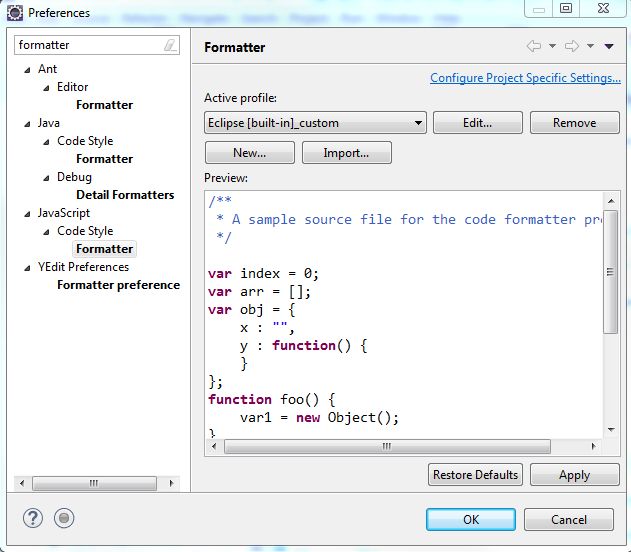Click the Apply button
Viewport: 631px width, 552px height.
tap(575, 475)
